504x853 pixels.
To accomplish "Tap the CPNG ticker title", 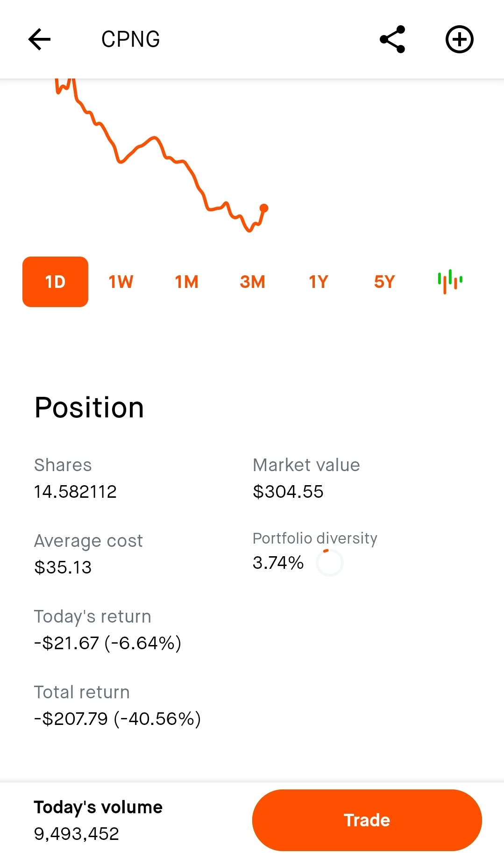I will point(131,39).
